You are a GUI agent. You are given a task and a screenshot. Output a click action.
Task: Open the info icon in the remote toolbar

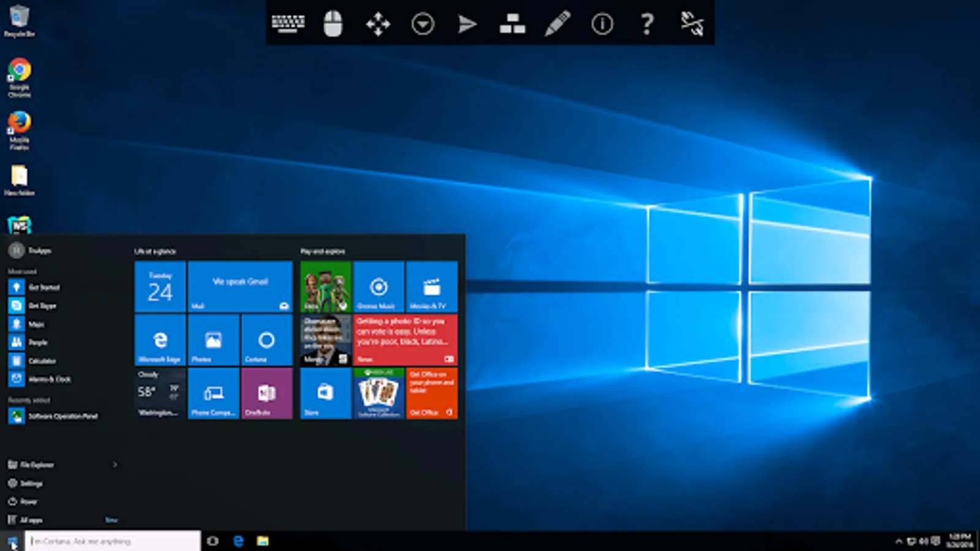pos(602,24)
